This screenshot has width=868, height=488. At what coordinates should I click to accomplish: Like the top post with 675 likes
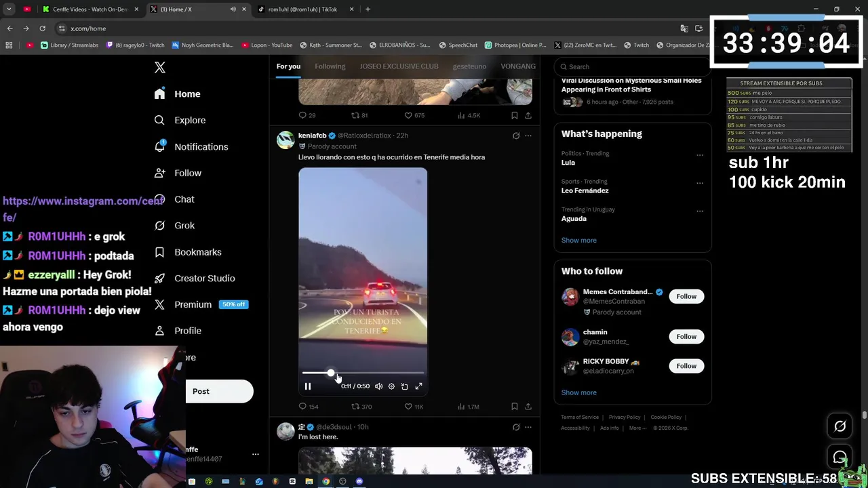(414, 115)
